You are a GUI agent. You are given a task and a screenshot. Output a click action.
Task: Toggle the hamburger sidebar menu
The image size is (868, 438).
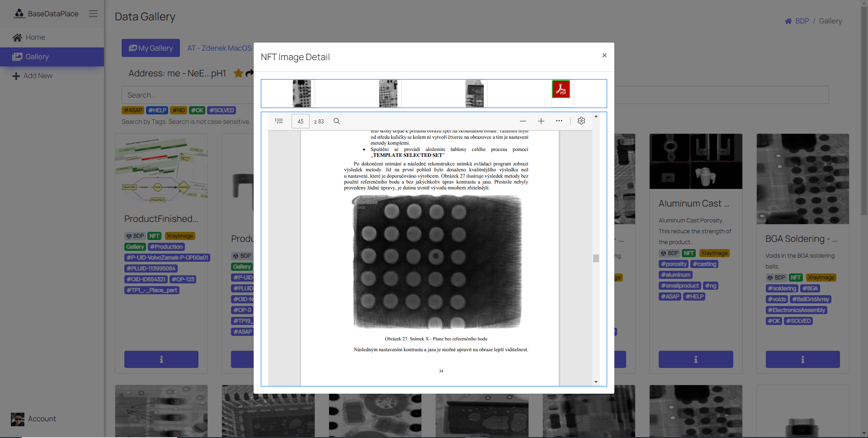click(93, 14)
